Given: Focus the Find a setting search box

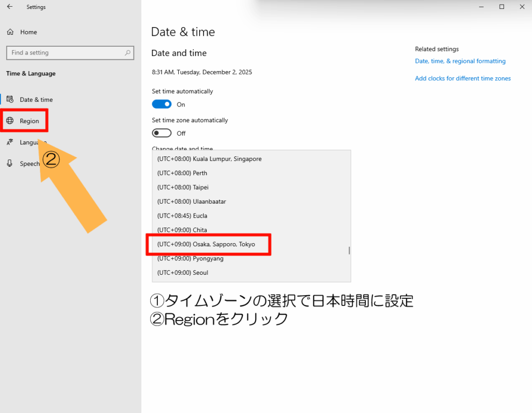Looking at the screenshot, I should (x=65, y=52).
